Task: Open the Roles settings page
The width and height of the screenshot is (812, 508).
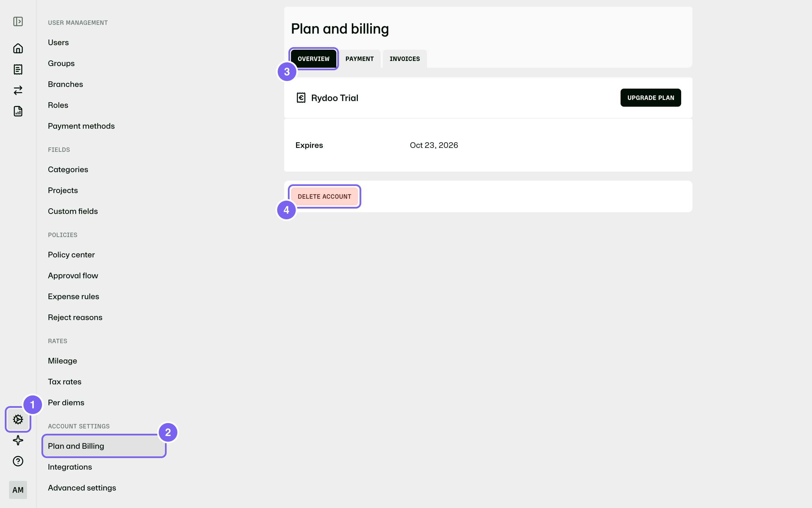Action: [x=58, y=105]
